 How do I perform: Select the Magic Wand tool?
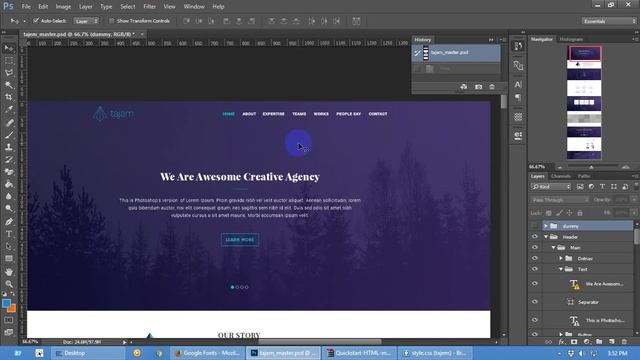point(9,85)
